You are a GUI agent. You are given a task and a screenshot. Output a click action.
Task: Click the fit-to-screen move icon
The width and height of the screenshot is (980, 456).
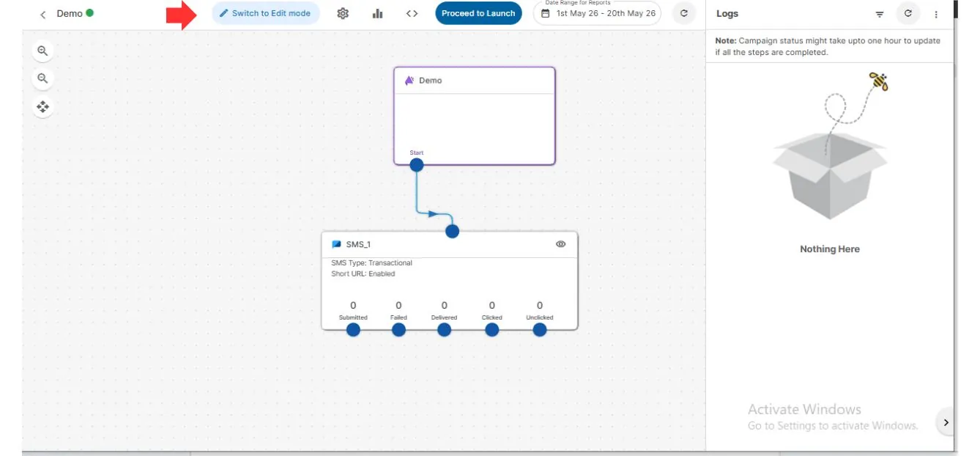coord(42,107)
